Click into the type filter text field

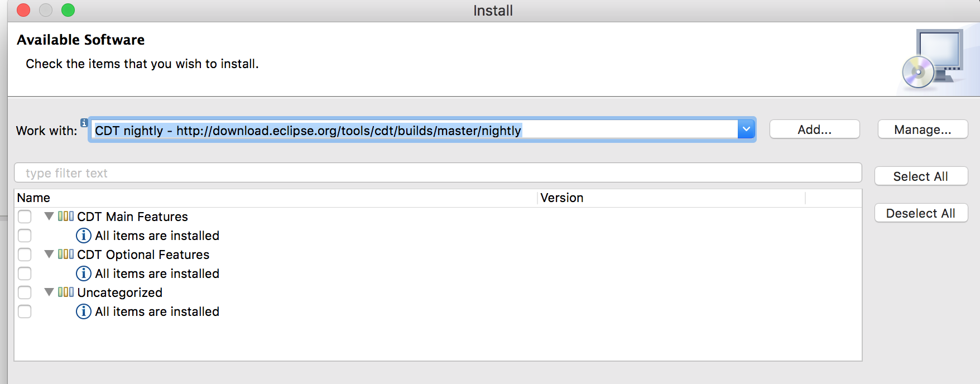click(438, 173)
